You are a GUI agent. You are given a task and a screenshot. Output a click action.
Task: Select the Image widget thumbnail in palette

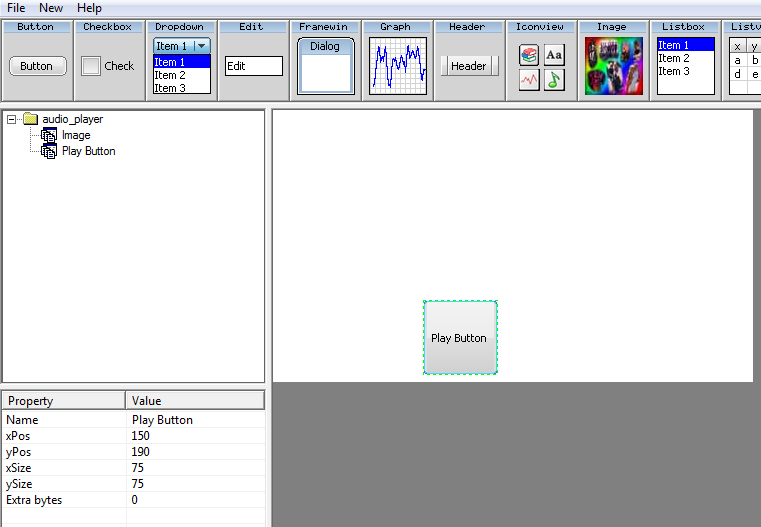[x=613, y=66]
